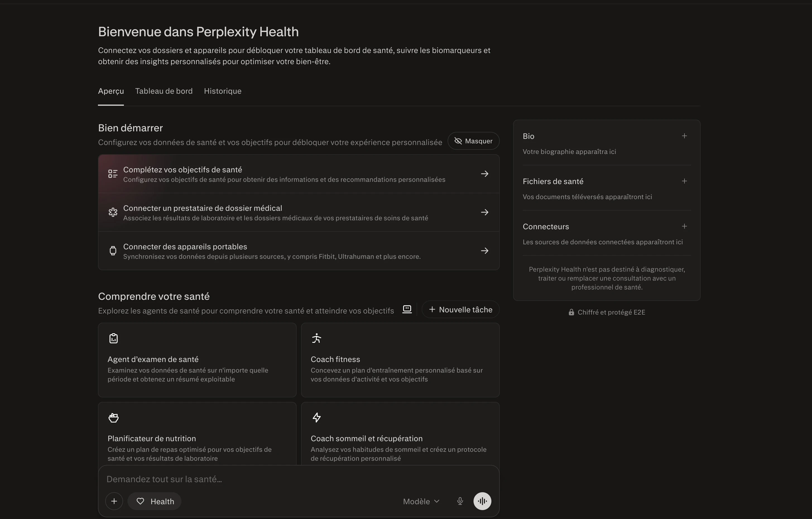Click the arrow to connect a medical provider

pos(485,212)
